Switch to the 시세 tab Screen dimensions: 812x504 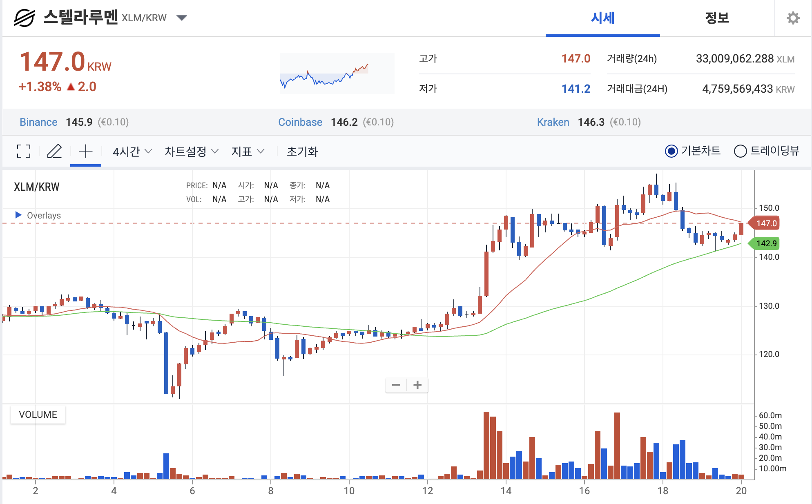coord(602,18)
